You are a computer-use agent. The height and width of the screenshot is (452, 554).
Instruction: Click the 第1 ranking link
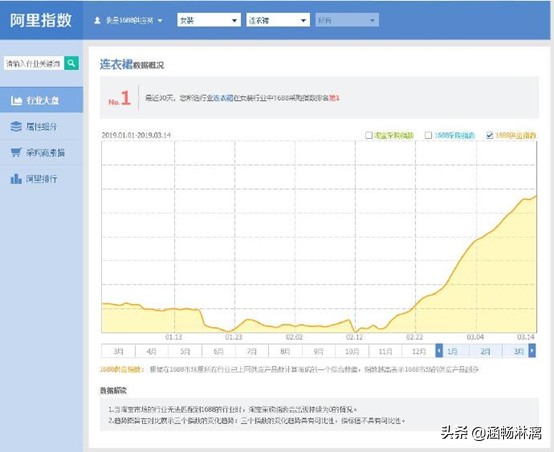click(334, 98)
